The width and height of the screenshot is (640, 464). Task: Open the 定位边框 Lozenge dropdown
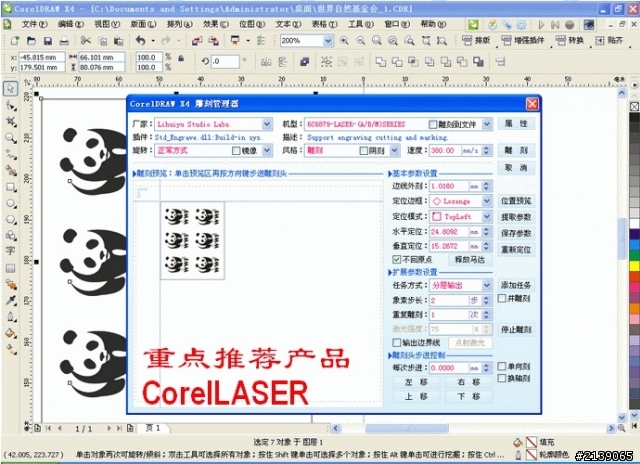487,201
